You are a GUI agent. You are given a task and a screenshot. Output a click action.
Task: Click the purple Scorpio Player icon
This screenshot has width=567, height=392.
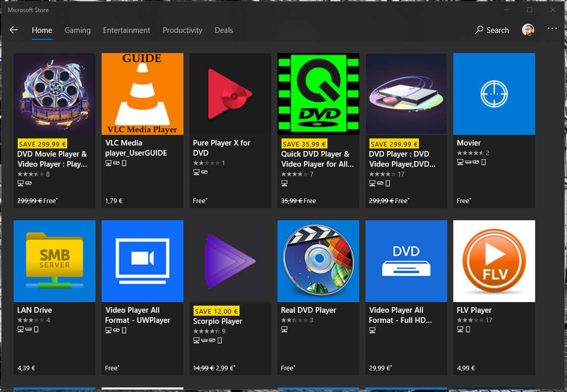click(x=230, y=261)
